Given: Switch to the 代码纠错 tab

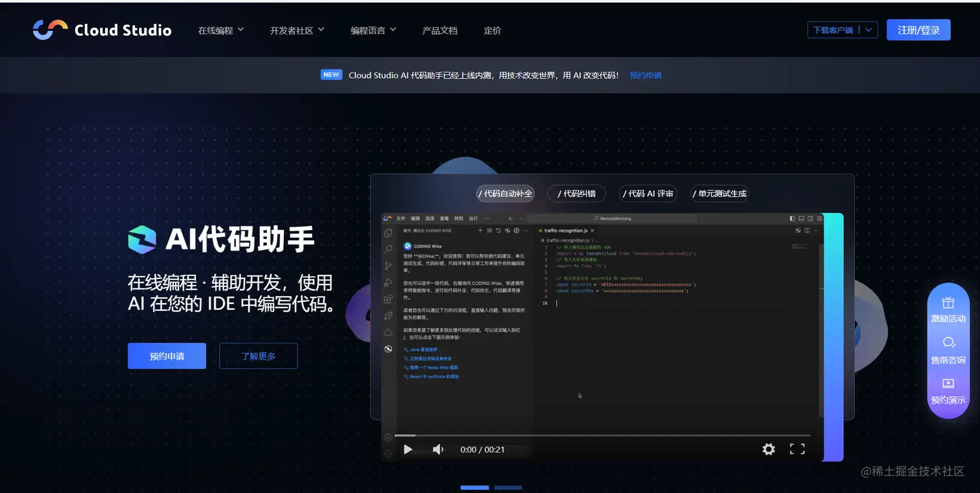Looking at the screenshot, I should pos(576,193).
